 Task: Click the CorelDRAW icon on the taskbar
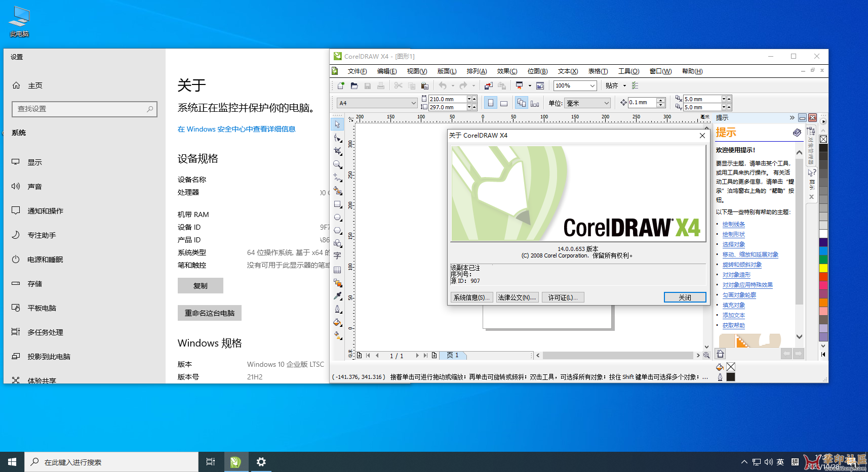235,461
